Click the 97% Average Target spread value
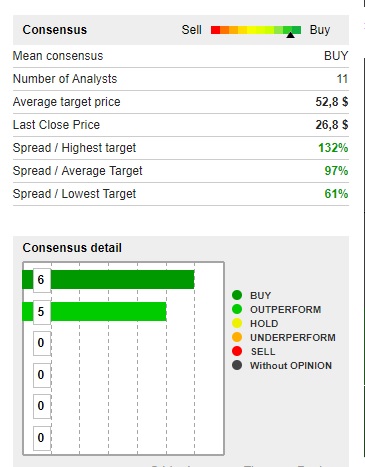The width and height of the screenshot is (365, 467). [336, 171]
